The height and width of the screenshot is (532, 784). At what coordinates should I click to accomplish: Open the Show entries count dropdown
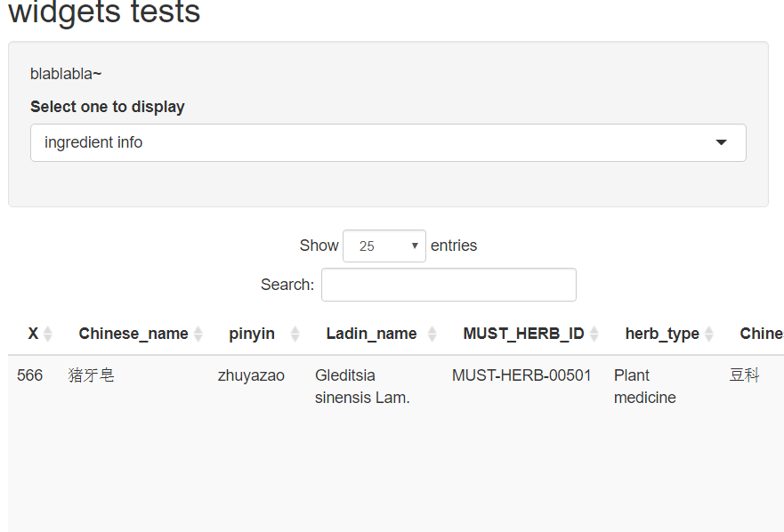384,246
